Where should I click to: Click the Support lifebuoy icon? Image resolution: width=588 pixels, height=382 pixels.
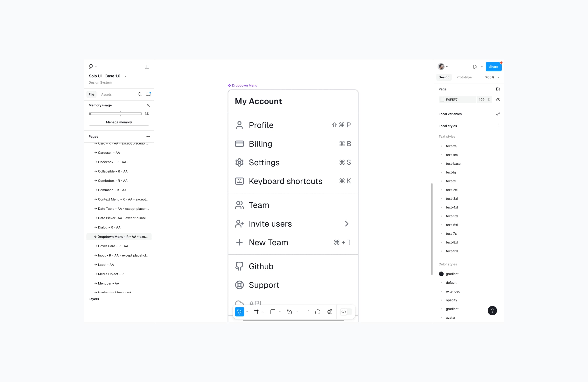pos(239,285)
